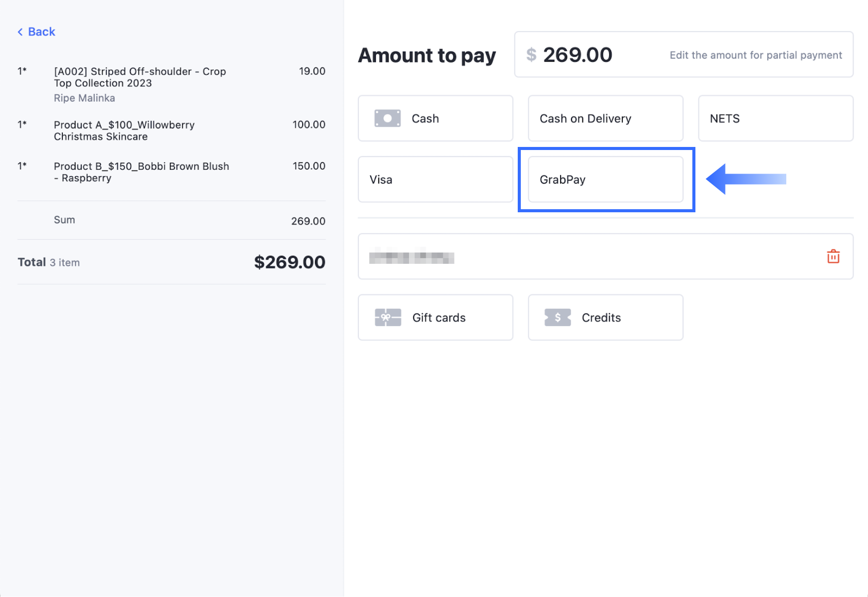Click the credits dollar ticket icon
This screenshot has width=868, height=597.
(557, 317)
